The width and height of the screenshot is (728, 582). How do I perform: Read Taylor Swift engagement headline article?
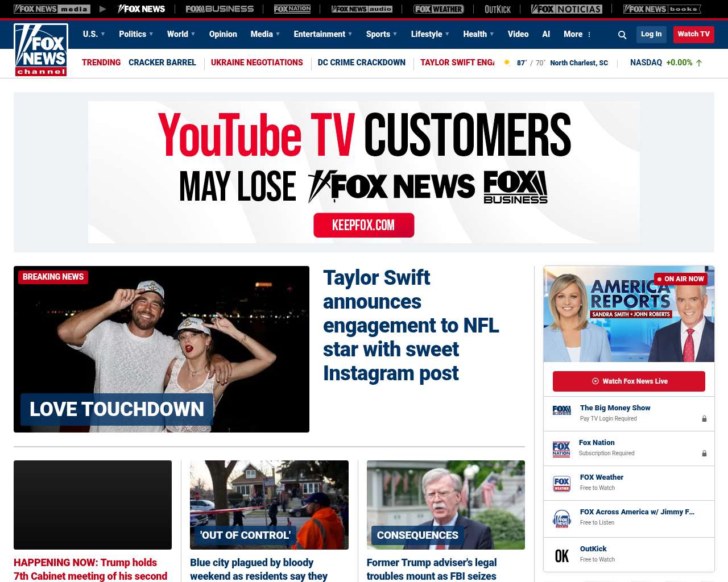click(411, 326)
